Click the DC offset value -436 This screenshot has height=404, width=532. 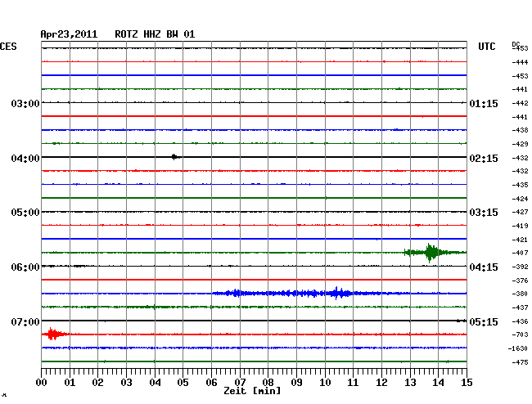pos(520,321)
